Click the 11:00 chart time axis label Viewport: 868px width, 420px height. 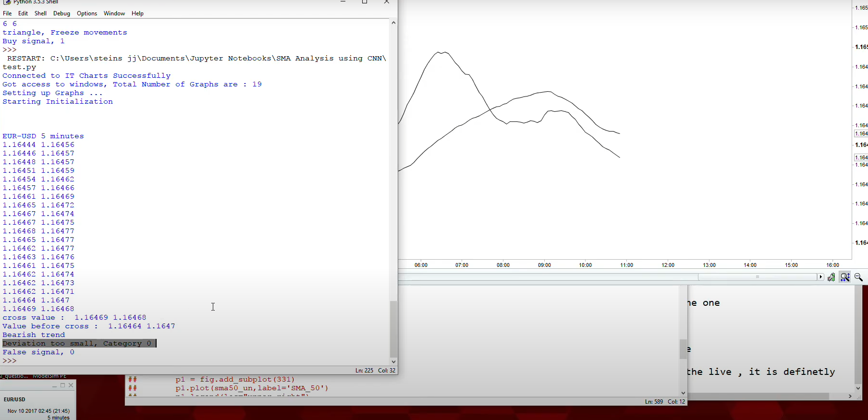(627, 265)
